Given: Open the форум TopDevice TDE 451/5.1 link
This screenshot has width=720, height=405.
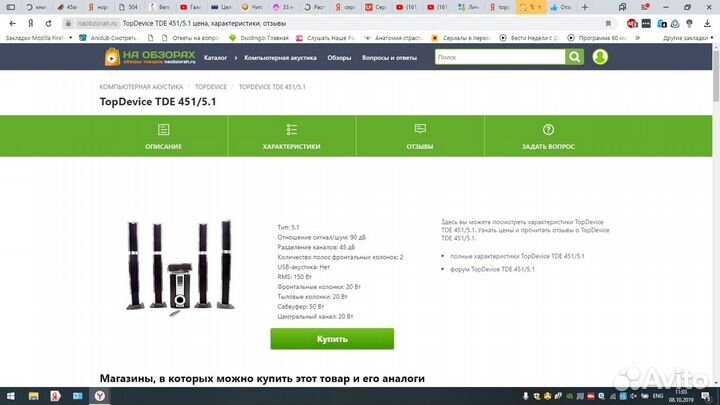Looking at the screenshot, I should coord(492,269).
